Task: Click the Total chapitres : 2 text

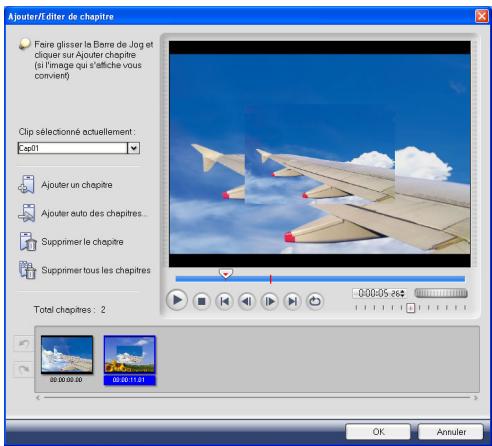Action: (x=69, y=310)
